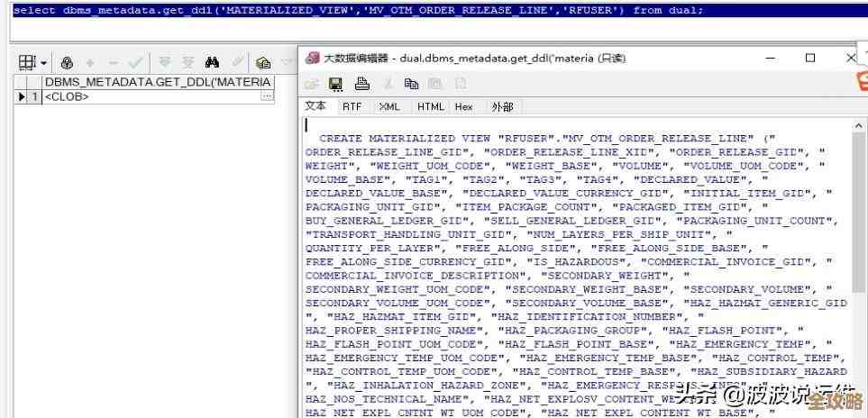Click the clear record eraser icon
This screenshot has width=868, height=418.
[237, 62]
